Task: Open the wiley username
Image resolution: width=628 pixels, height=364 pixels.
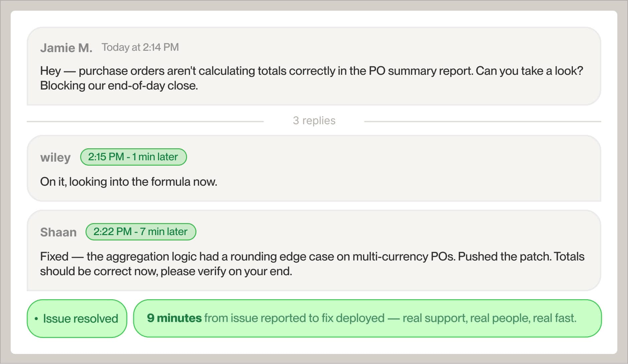Action: pyautogui.click(x=55, y=157)
